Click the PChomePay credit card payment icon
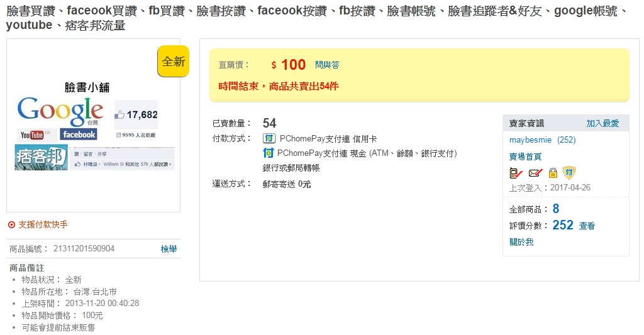Viewport: 644px width, 335px height. [x=269, y=139]
